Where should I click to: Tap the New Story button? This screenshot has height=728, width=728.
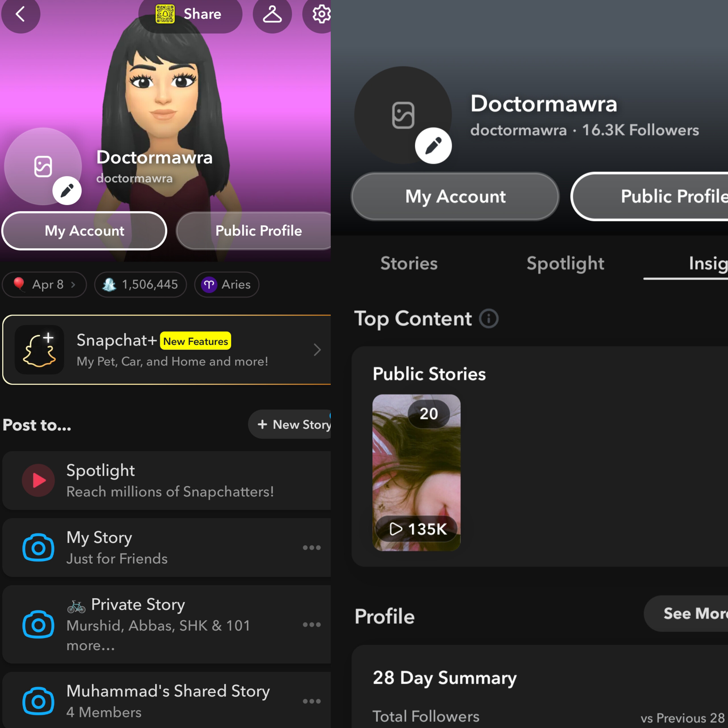290,424
